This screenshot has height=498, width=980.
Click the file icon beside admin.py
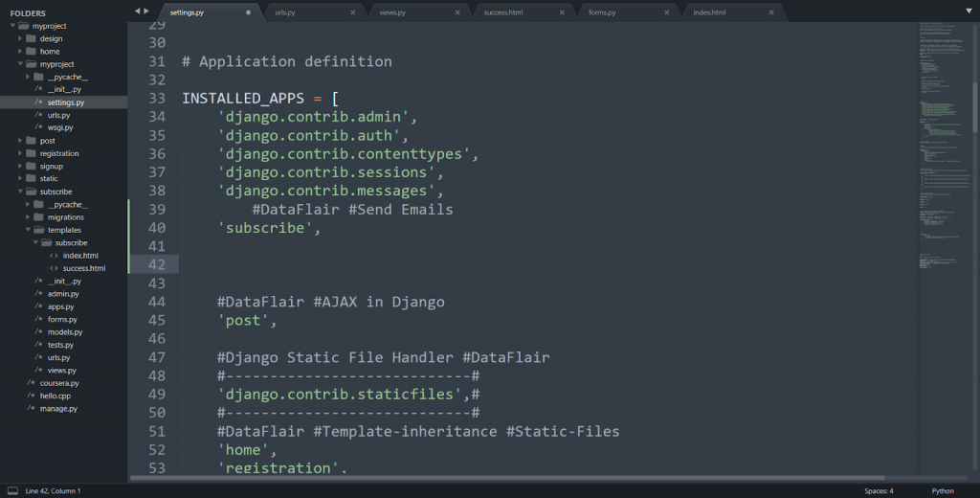38,294
